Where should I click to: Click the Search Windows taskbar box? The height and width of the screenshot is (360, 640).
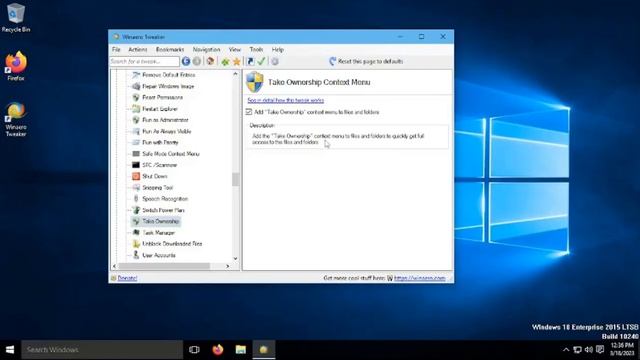click(x=102, y=349)
